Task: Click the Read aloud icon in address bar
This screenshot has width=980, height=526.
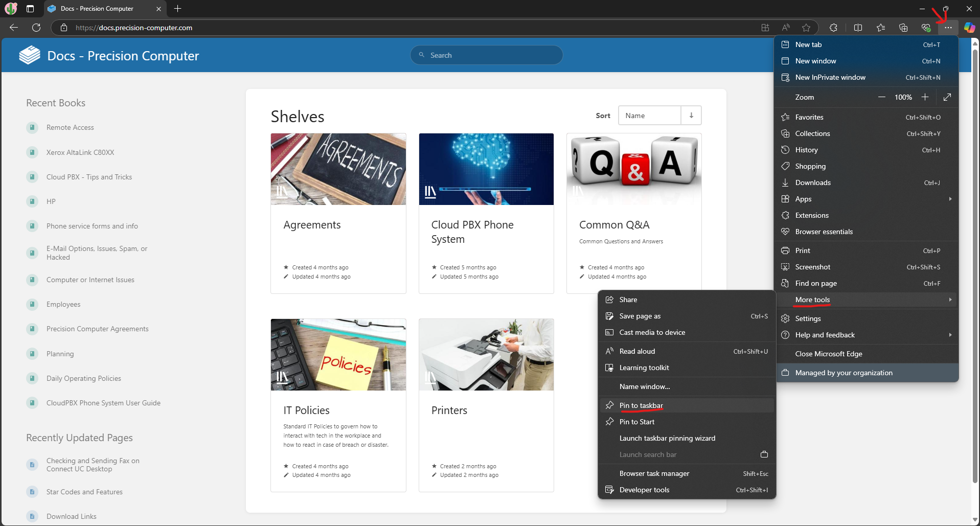Action: click(x=786, y=28)
